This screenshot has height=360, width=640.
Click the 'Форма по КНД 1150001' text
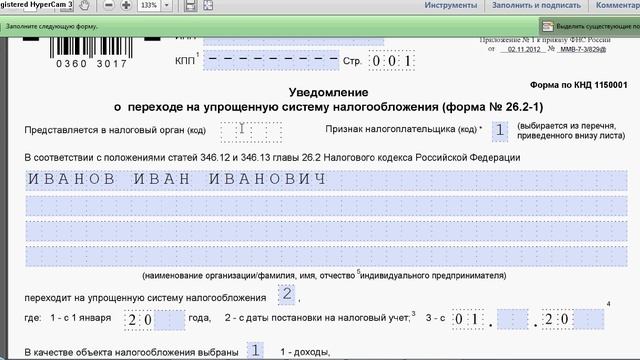click(x=578, y=85)
